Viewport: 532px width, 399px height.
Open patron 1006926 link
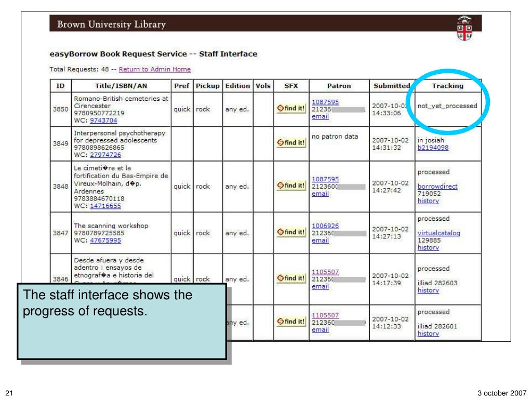tap(325, 226)
